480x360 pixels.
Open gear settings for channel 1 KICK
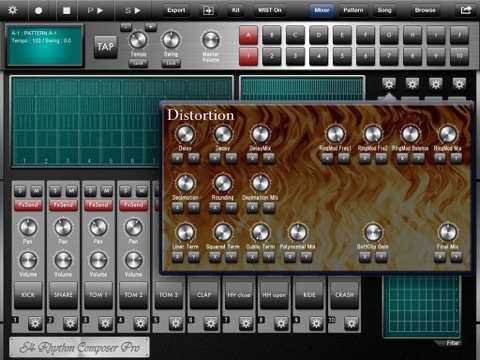click(x=35, y=323)
